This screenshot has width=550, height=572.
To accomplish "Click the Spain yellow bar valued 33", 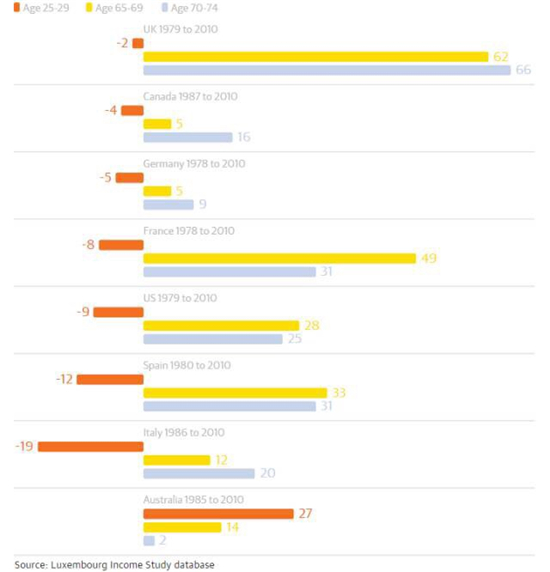I will [235, 393].
